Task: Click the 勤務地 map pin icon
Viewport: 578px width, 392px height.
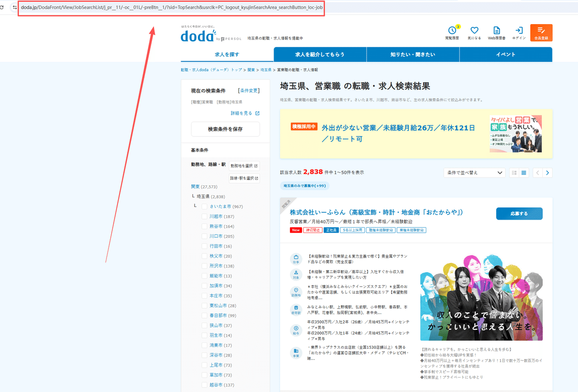Action: pyautogui.click(x=296, y=291)
